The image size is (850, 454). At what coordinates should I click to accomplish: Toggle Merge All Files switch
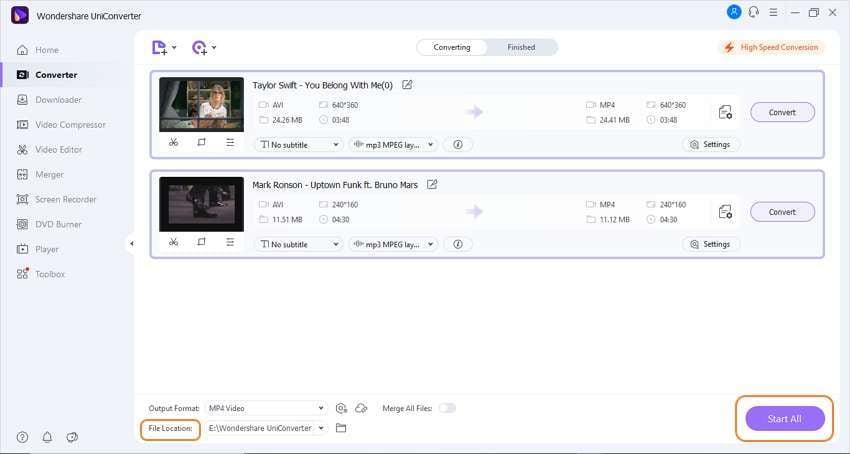(447, 408)
